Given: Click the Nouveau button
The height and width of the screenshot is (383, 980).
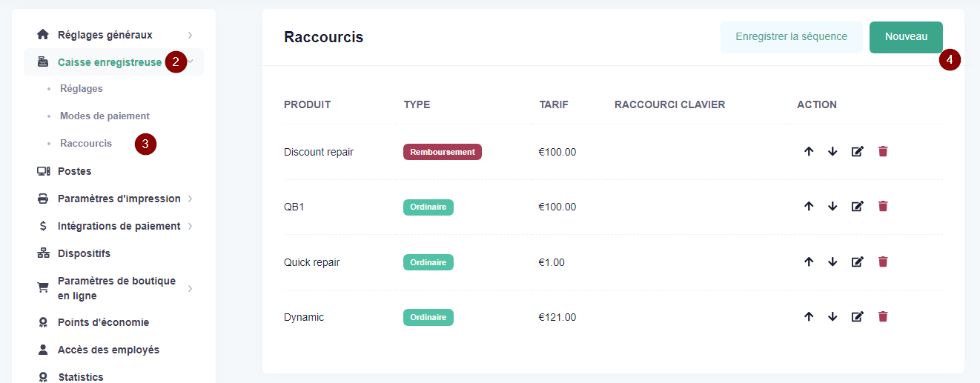Looking at the screenshot, I should click(906, 37).
